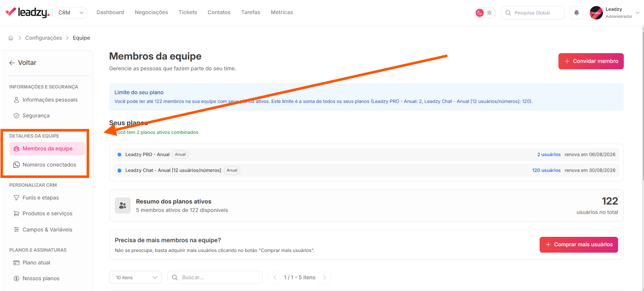Click the Leadzy PRO - Anual plan row
Screen dimensions: 644x291
point(366,154)
